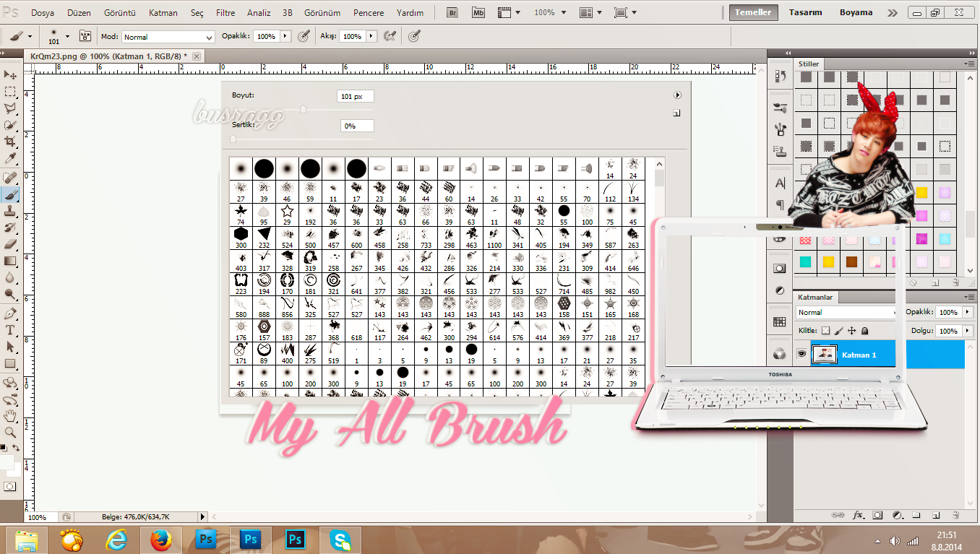Open the Dolgu fill slider arrow
The width and height of the screenshot is (980, 554).
point(967,331)
